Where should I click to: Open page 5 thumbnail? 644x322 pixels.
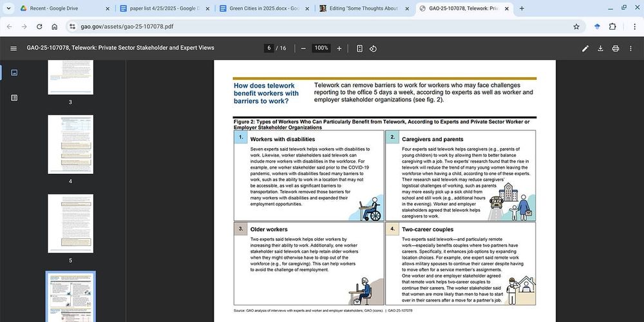tap(70, 223)
